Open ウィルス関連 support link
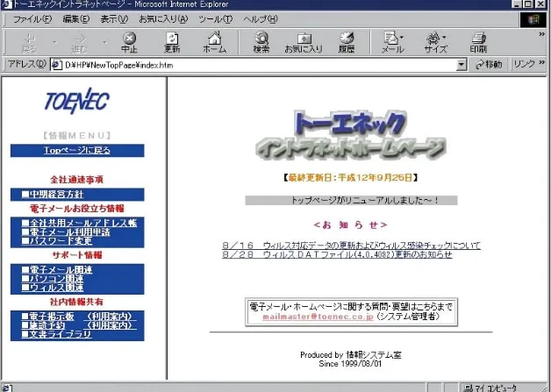Image resolution: width=551 pixels, height=392 pixels. [53, 288]
